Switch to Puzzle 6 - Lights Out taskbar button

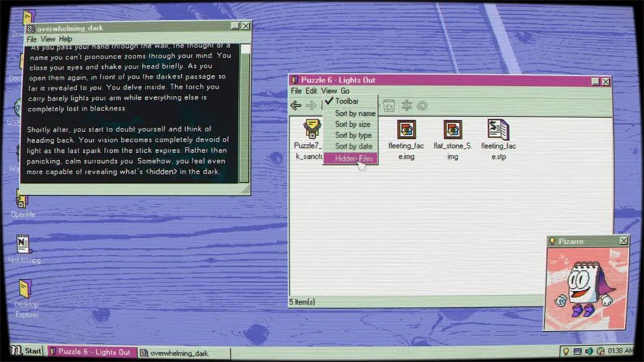[x=91, y=352]
